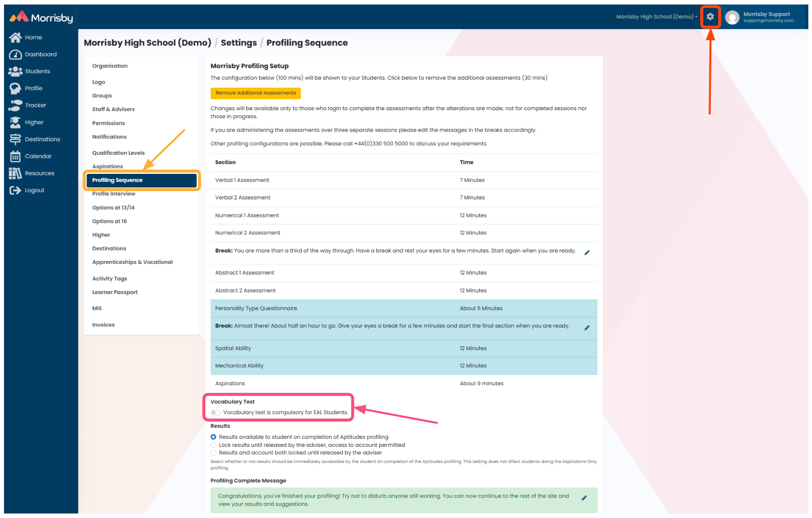Click the Destinations signpost icon
The width and height of the screenshot is (812, 518).
(x=15, y=140)
